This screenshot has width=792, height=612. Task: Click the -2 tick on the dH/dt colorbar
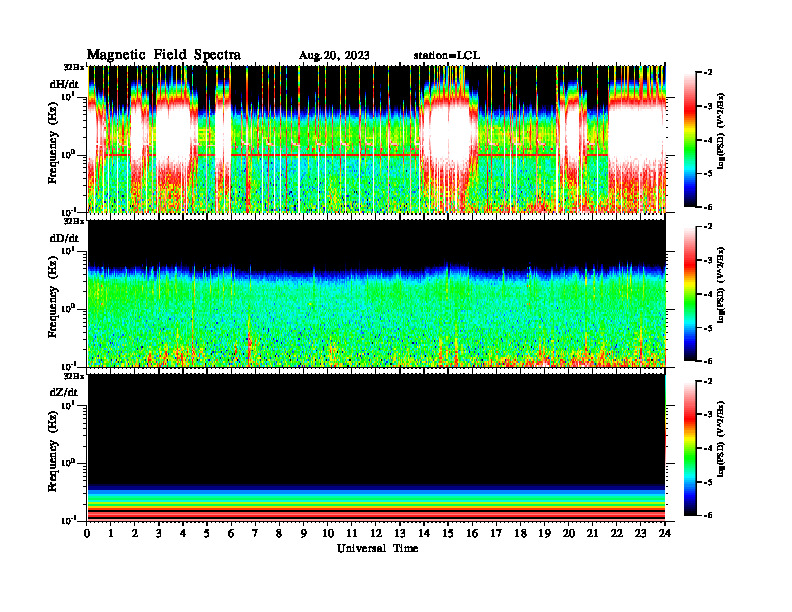click(x=708, y=73)
